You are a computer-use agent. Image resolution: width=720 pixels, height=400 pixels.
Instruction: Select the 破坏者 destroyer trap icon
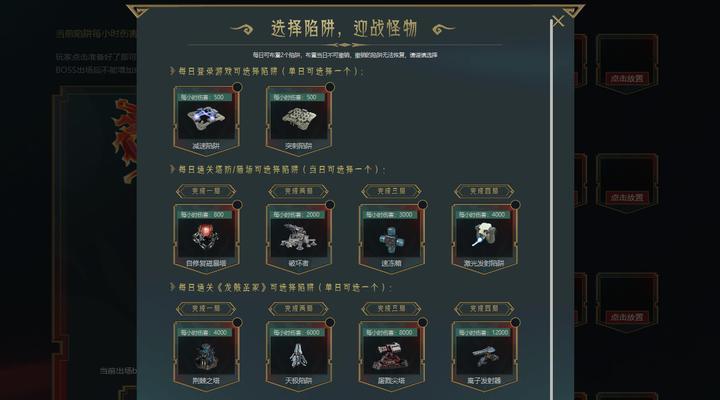[299, 237]
